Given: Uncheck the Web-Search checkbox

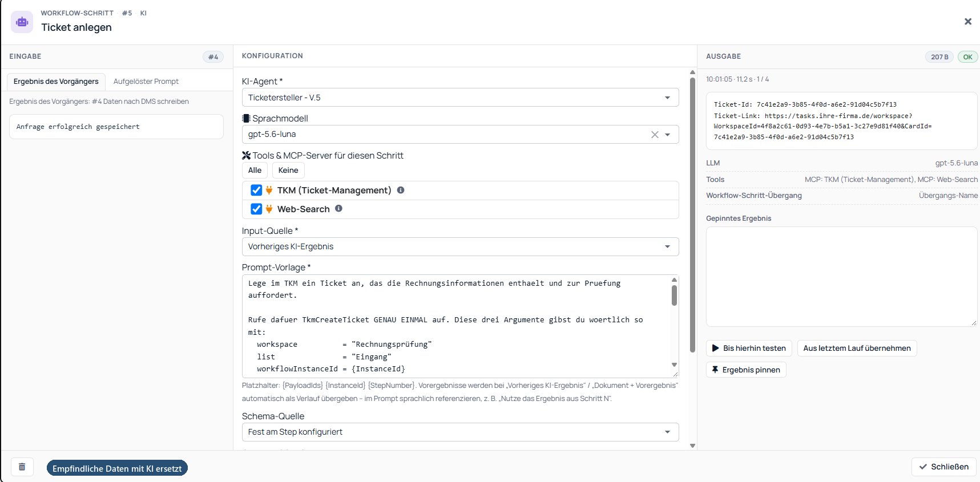Looking at the screenshot, I should click(x=256, y=209).
